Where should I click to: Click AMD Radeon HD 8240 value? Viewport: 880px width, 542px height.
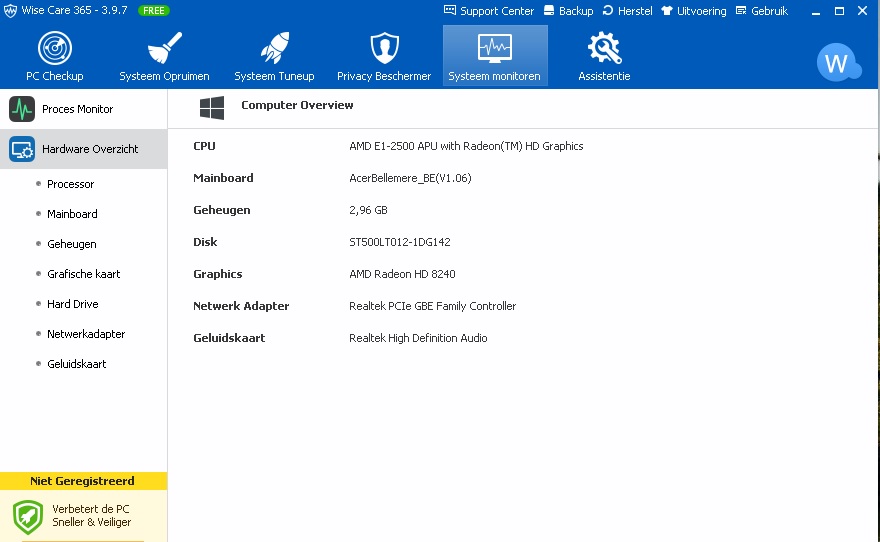[402, 274]
